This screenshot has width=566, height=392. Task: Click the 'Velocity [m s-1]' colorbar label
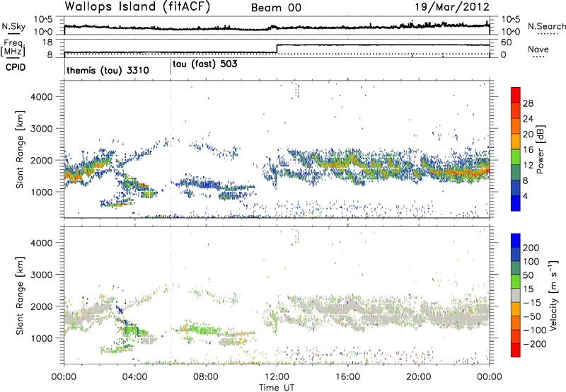click(x=553, y=295)
